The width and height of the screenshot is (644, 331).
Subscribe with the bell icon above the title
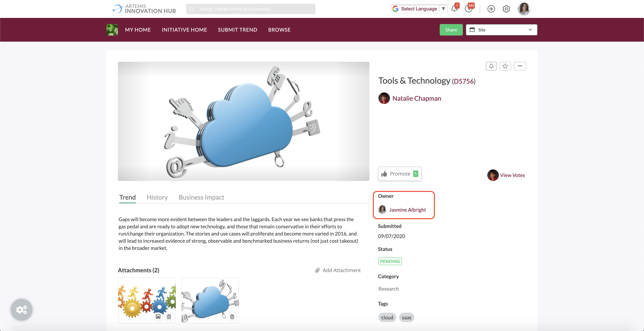pos(491,66)
